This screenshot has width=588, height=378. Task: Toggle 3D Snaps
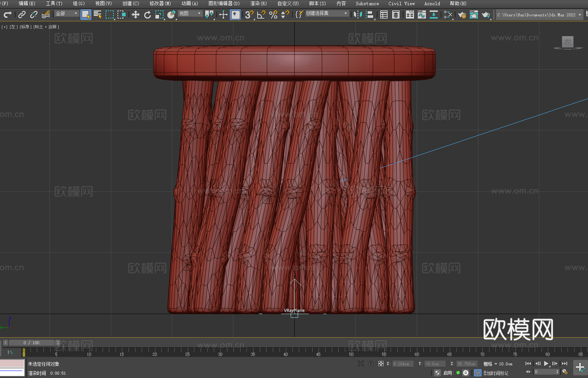[x=249, y=14]
